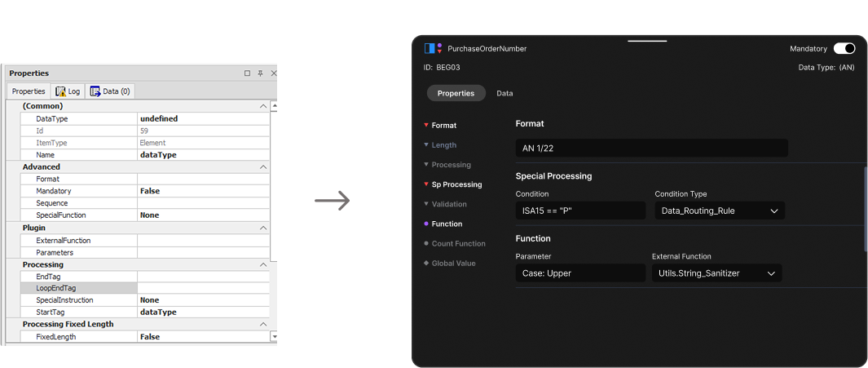Switch to the Data tab in dark panel
This screenshot has width=868, height=368.
pos(504,93)
